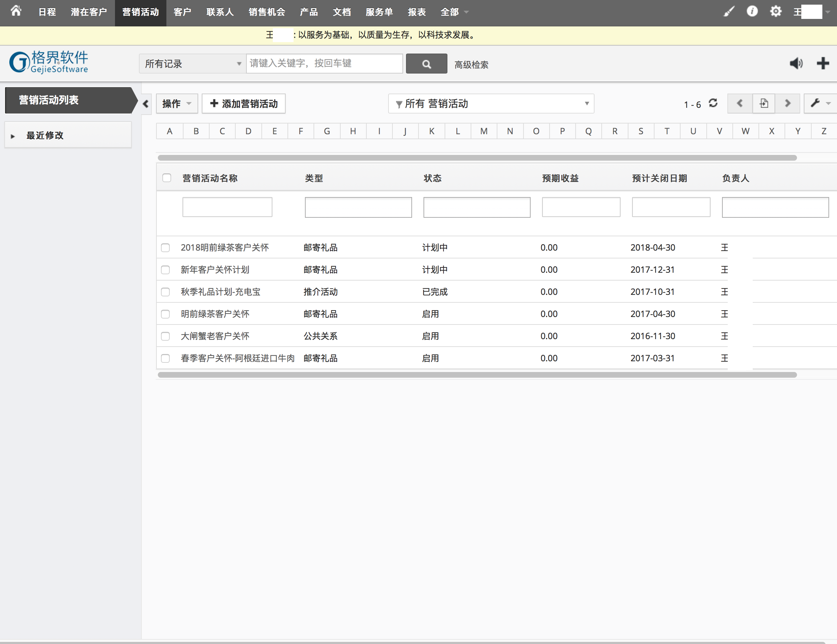Open the settings gear icon

pyautogui.click(x=776, y=11)
